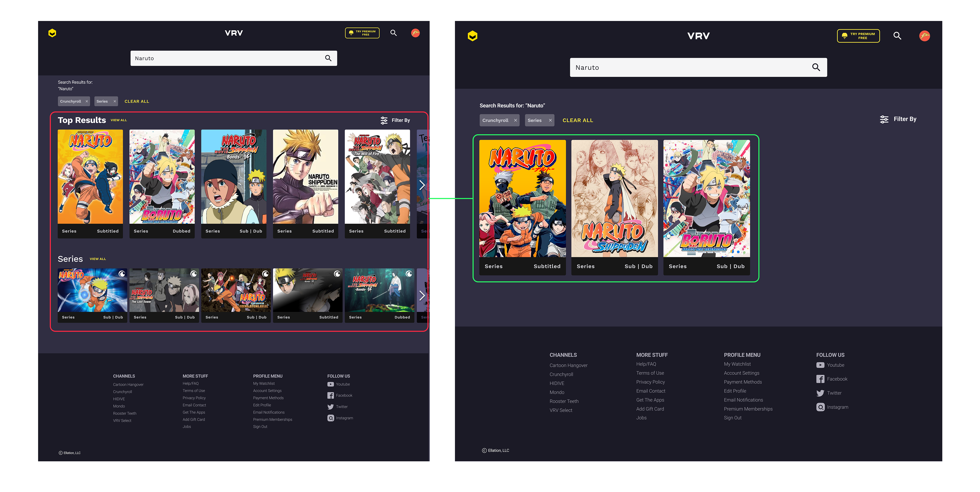Open Naruto poster in left Top Results
Image resolution: width=980 pixels, height=492 pixels.
point(90,184)
